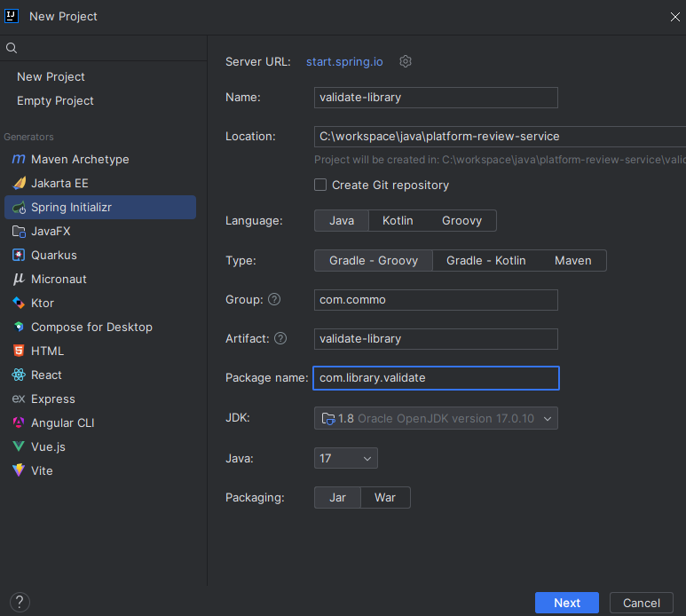Click the Maven Archetype generator icon
The height and width of the screenshot is (616, 686).
19,159
